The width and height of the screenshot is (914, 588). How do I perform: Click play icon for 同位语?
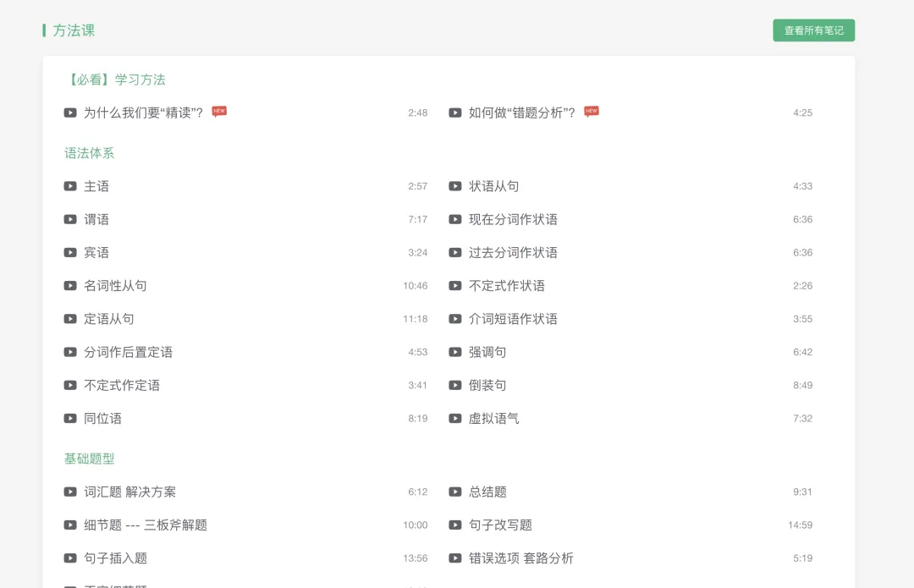pyautogui.click(x=70, y=419)
